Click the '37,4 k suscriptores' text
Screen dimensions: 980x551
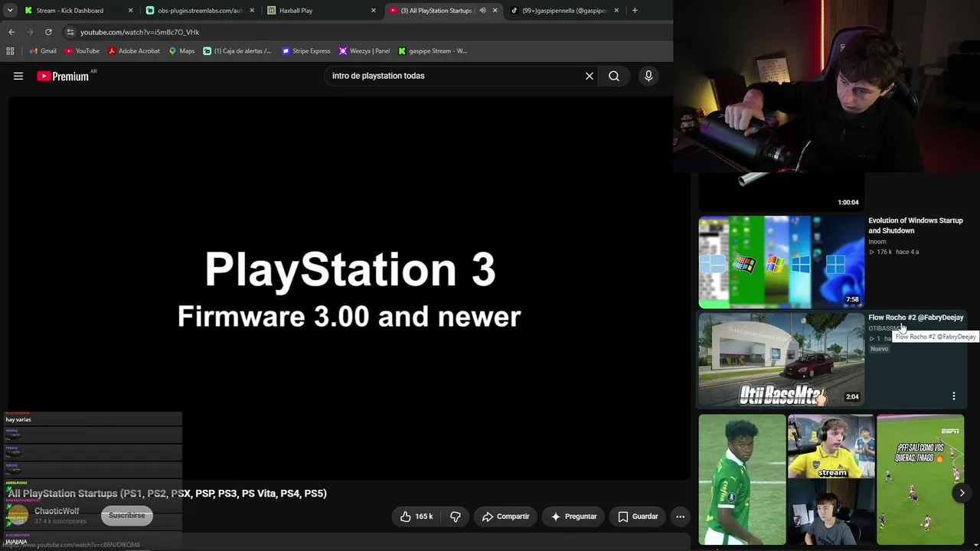tap(60, 521)
